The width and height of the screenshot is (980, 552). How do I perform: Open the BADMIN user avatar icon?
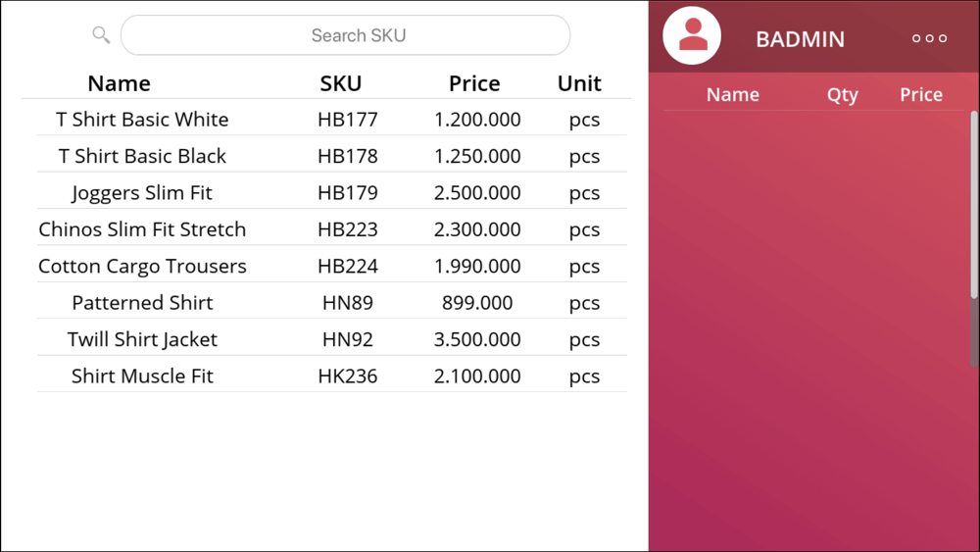point(692,35)
